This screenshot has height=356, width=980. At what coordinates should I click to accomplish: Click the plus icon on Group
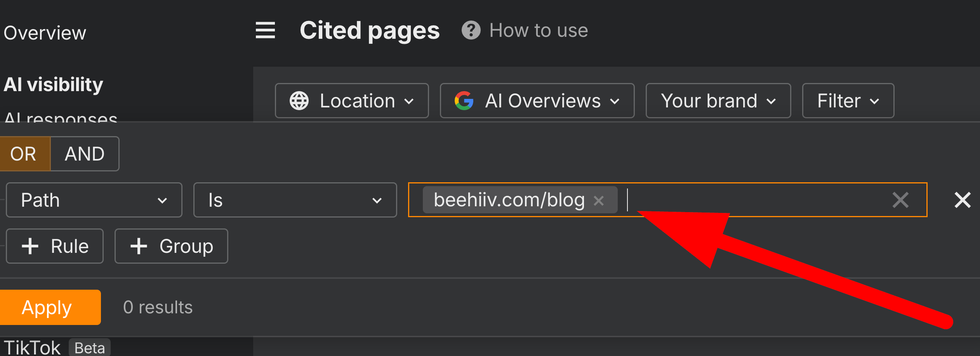coord(139,246)
